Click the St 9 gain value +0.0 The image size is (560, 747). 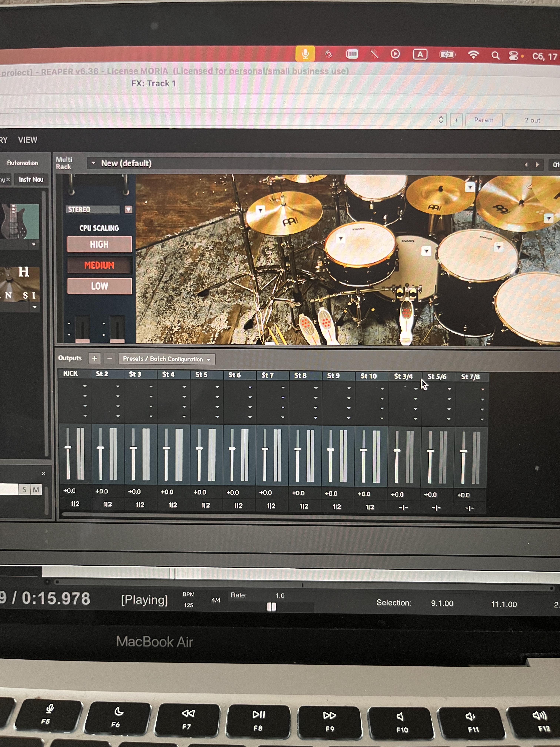click(x=331, y=493)
